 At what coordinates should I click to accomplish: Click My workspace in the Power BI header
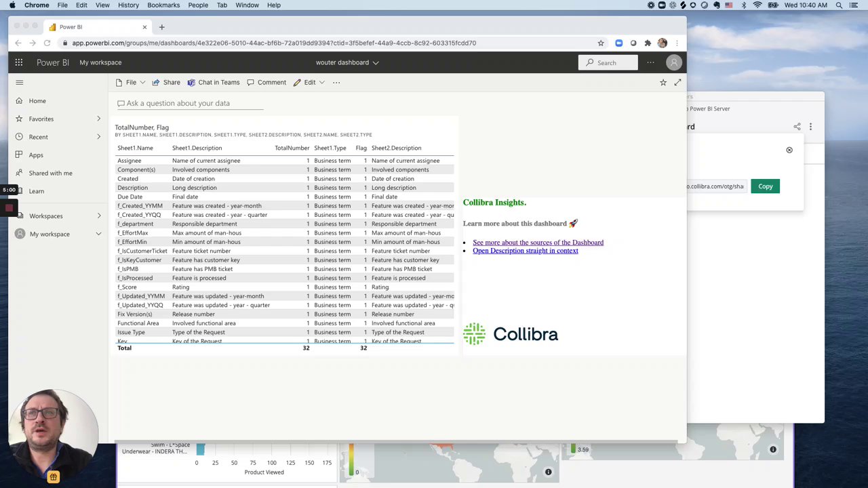click(100, 62)
